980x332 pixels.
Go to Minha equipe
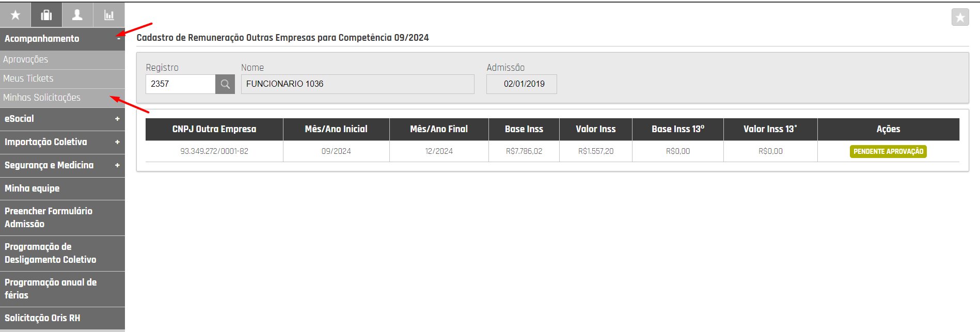[x=32, y=188]
